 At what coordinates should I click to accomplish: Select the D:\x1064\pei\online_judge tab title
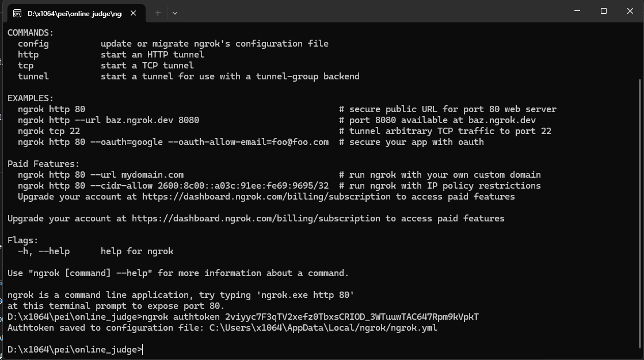pos(75,14)
